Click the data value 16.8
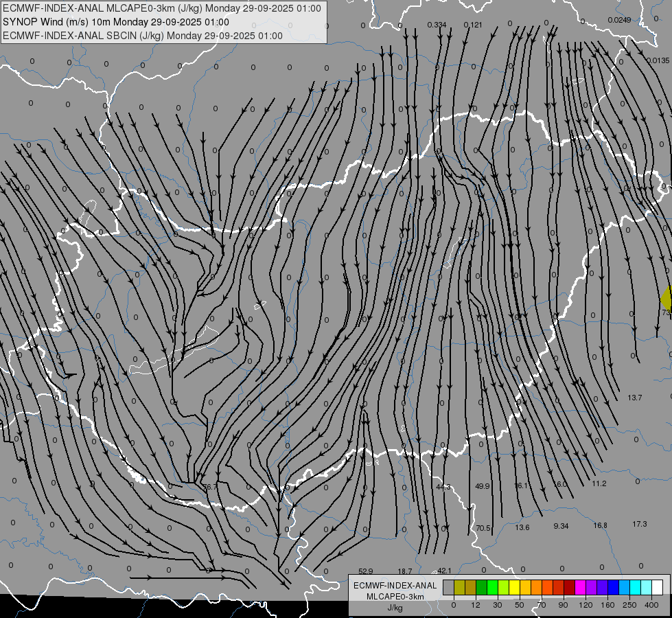Viewport: 672px width, 618px height. [600, 525]
